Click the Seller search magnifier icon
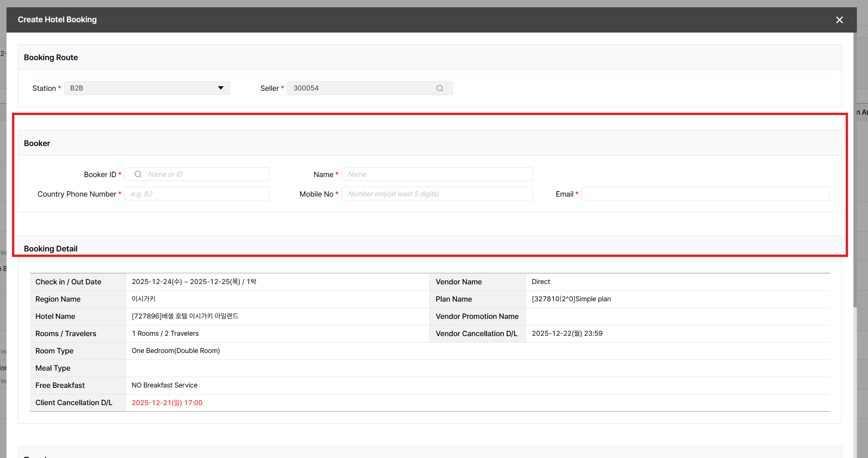 pos(440,88)
